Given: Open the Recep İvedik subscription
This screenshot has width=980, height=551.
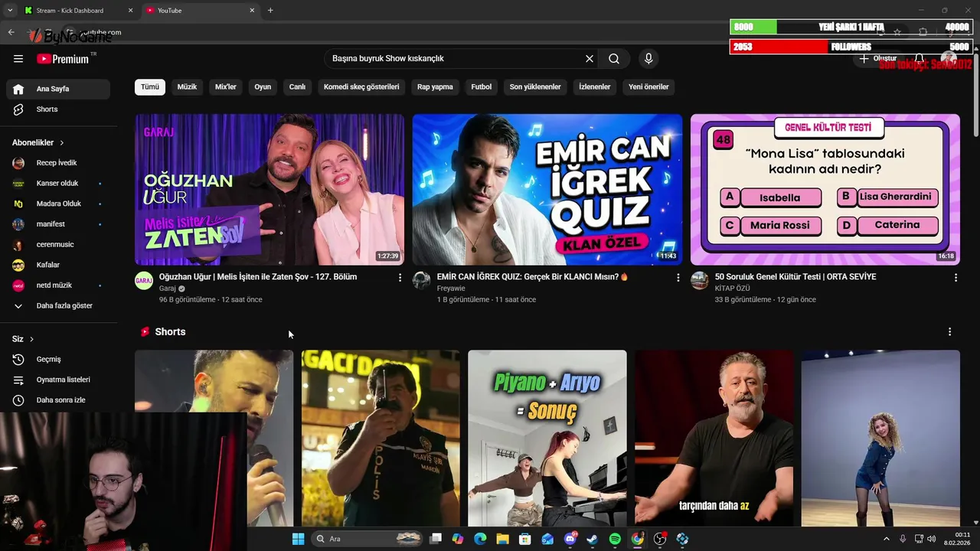Looking at the screenshot, I should pyautogui.click(x=58, y=163).
